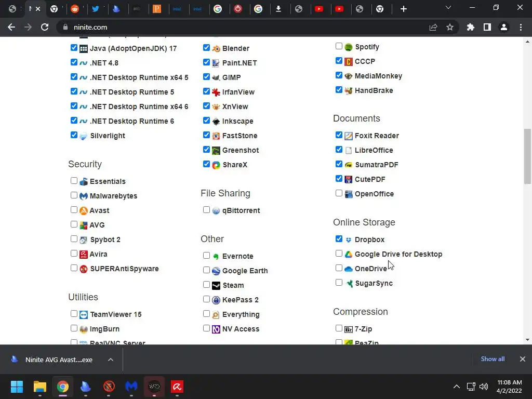Screen dimensions: 532x399
Task: Open the Chrome tab search chevron
Action: [448, 7]
